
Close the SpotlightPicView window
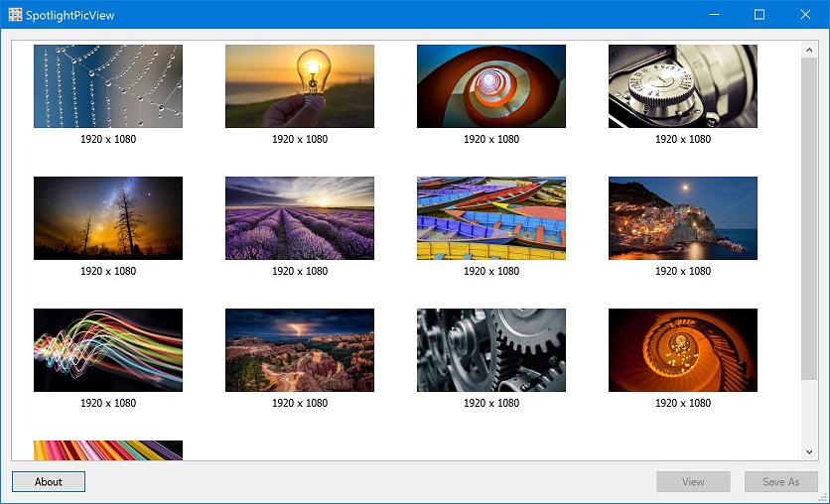click(x=805, y=14)
